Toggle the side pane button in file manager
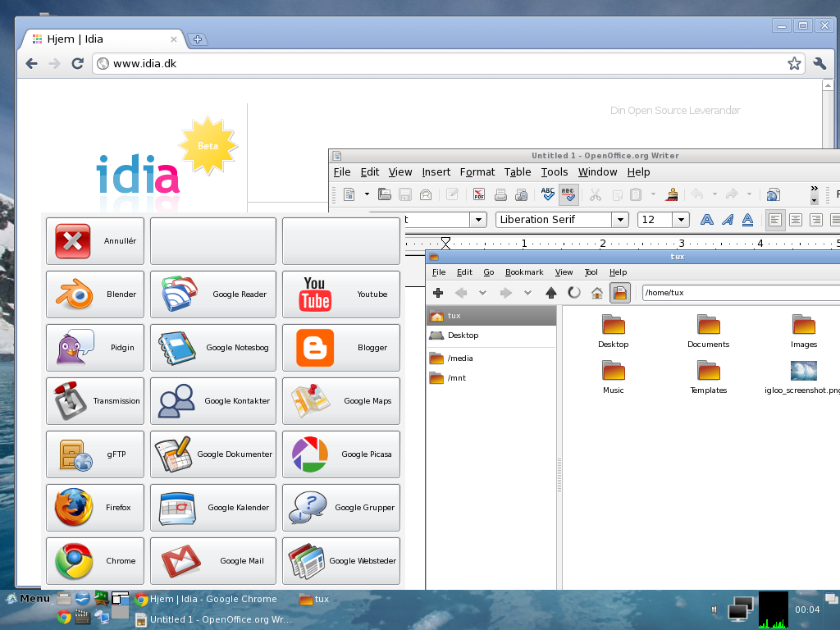Viewport: 840px width, 630px height. [620, 293]
